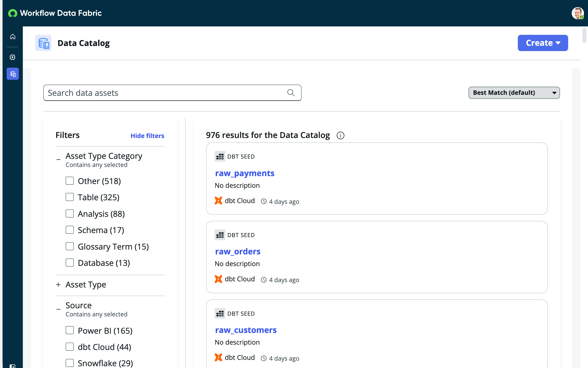Click the clock icon on raw_customers card
This screenshot has height=368, width=588.
pyautogui.click(x=264, y=358)
